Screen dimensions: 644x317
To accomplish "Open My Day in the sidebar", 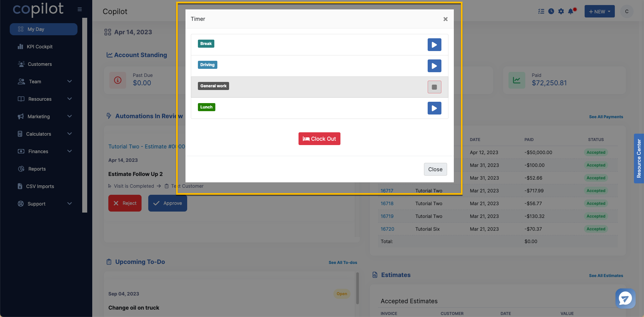I will (44, 29).
